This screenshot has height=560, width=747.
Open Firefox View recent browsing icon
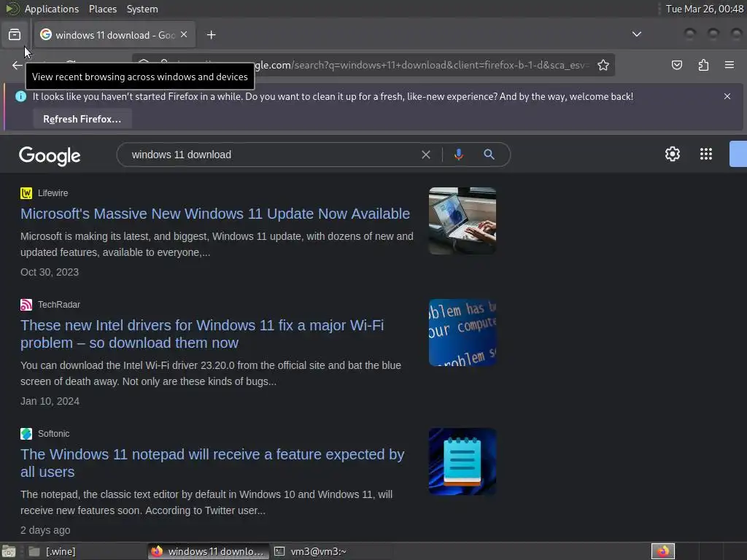coord(15,35)
